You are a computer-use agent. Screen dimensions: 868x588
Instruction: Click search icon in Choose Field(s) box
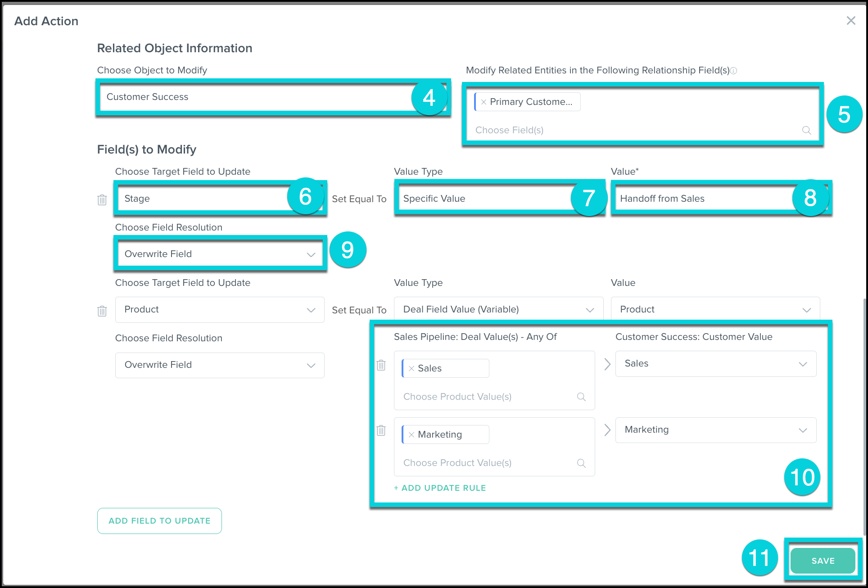click(x=806, y=130)
